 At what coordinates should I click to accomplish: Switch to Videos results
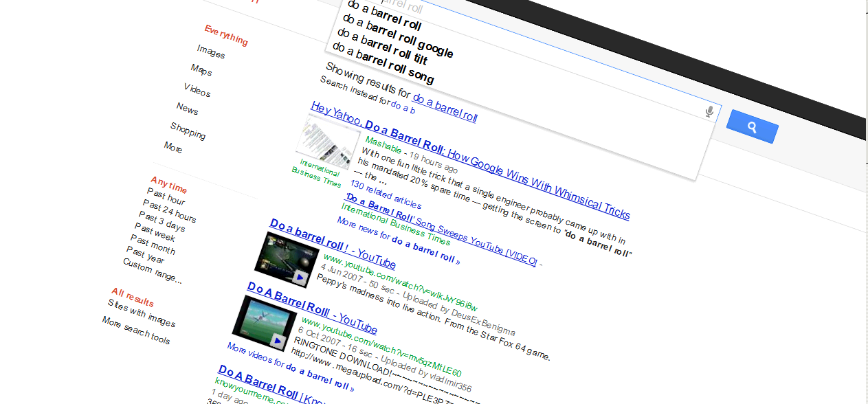click(197, 89)
